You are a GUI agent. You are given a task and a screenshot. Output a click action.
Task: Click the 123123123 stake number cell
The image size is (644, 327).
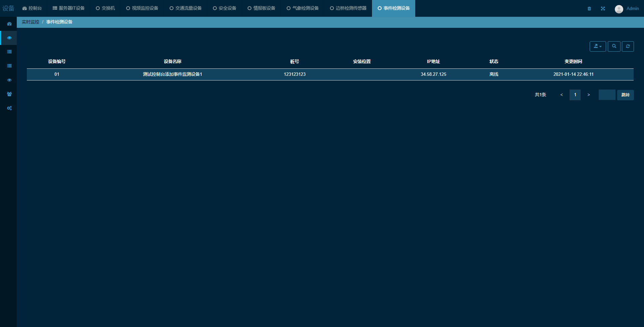pyautogui.click(x=294, y=74)
